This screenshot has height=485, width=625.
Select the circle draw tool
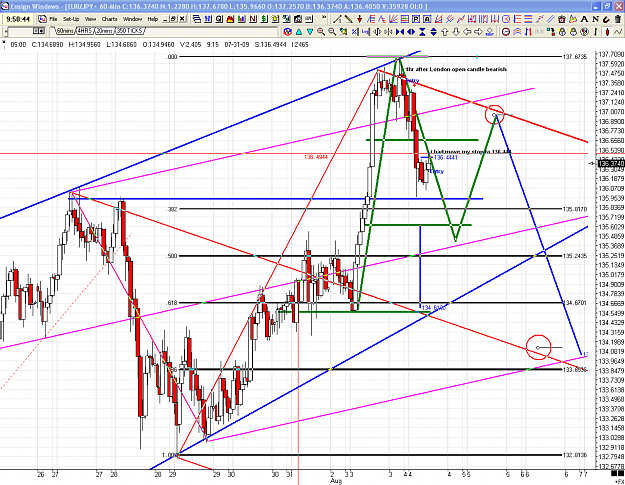506,19
